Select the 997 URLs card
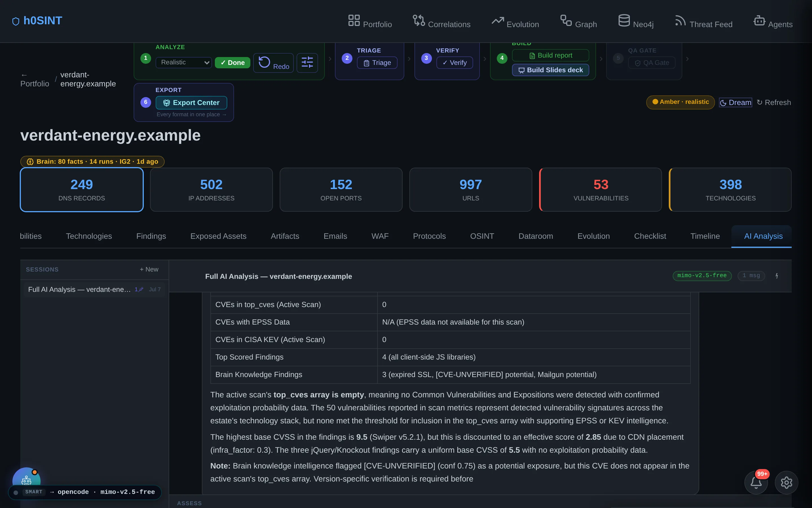The height and width of the screenshot is (508, 812). tap(470, 189)
